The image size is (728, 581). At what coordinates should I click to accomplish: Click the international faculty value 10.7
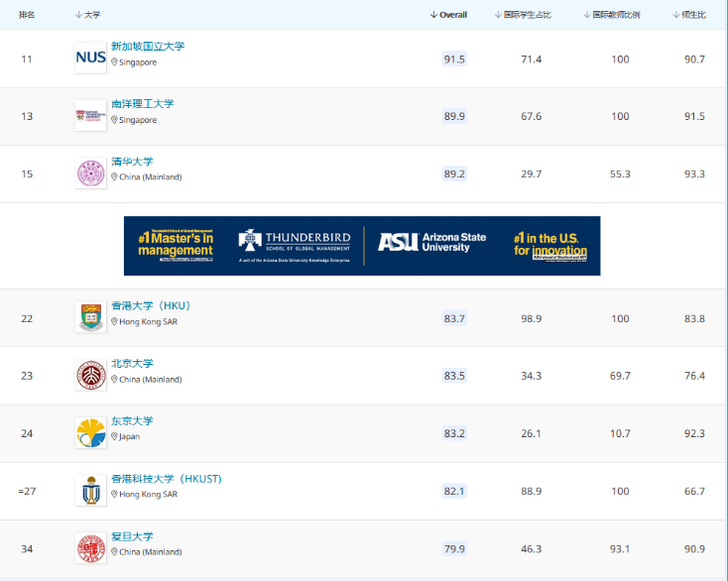tap(620, 433)
